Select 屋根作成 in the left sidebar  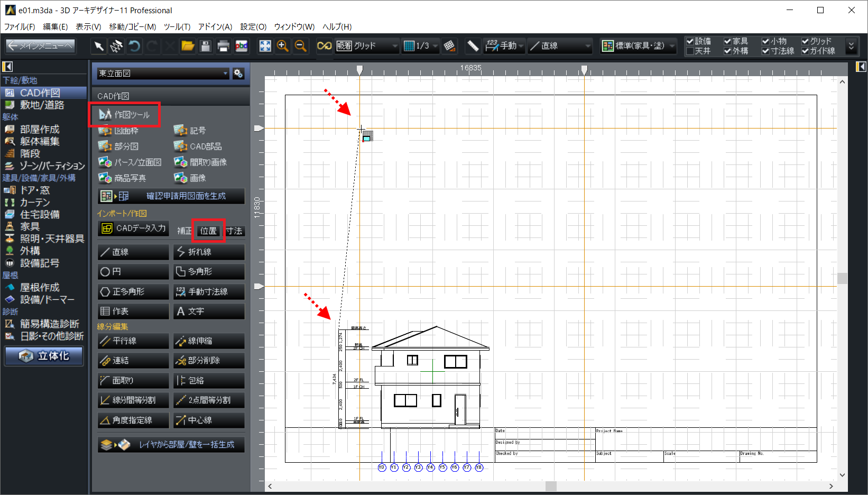click(40, 287)
